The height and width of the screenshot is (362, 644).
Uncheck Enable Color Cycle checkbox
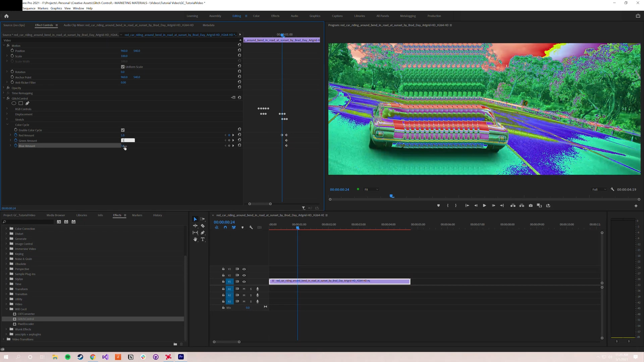123,130
